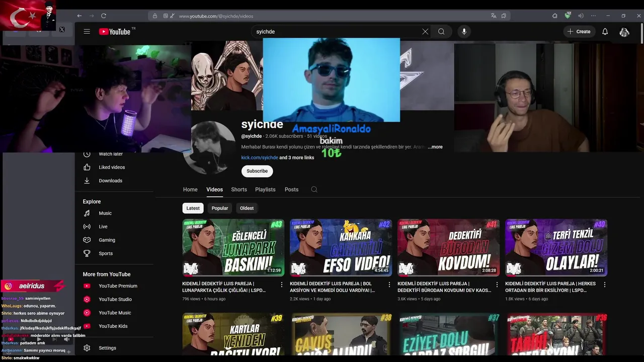The image size is (644, 362).
Task: Start voice search with the microphone icon
Action: coord(464,32)
